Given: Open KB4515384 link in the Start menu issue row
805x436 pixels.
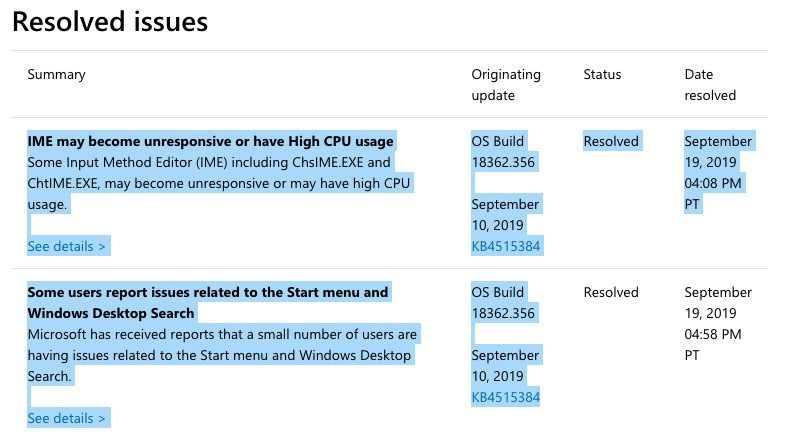Looking at the screenshot, I should point(506,397).
